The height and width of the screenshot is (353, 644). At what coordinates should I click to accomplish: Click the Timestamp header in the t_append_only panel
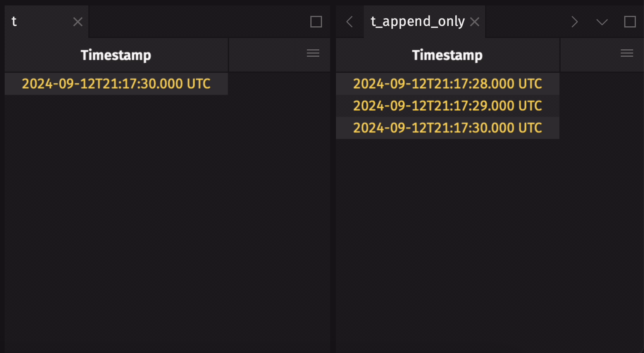(x=447, y=55)
